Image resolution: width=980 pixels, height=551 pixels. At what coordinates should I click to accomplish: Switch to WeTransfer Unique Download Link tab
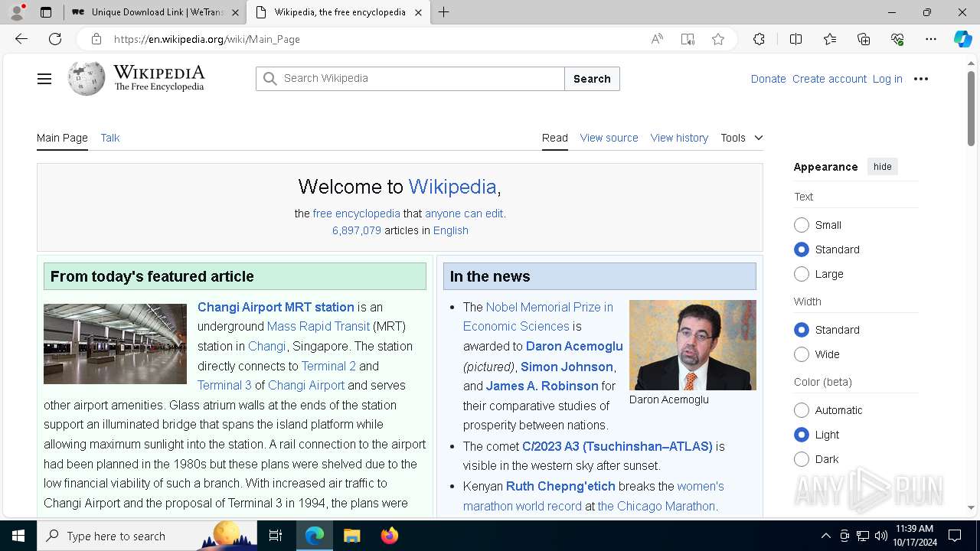pyautogui.click(x=156, y=12)
